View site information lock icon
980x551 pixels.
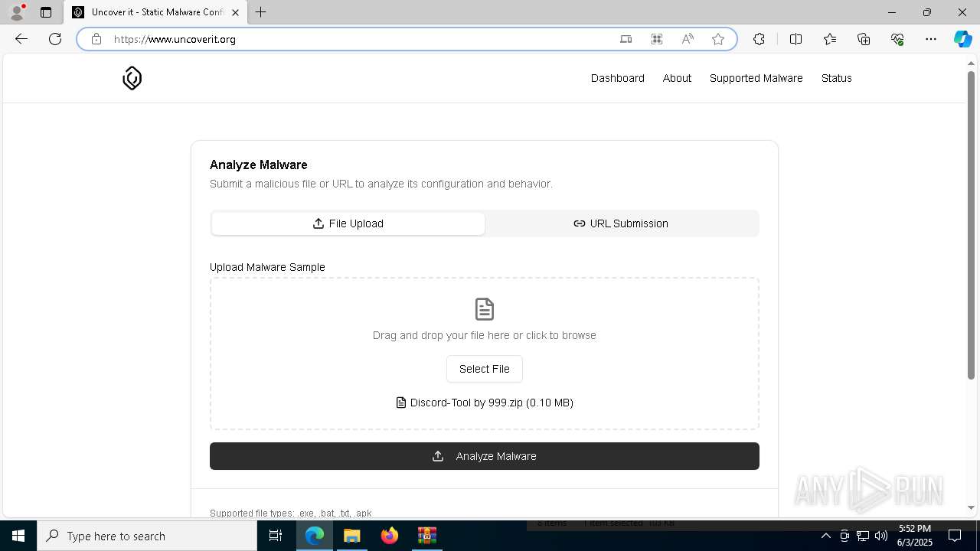96,39
